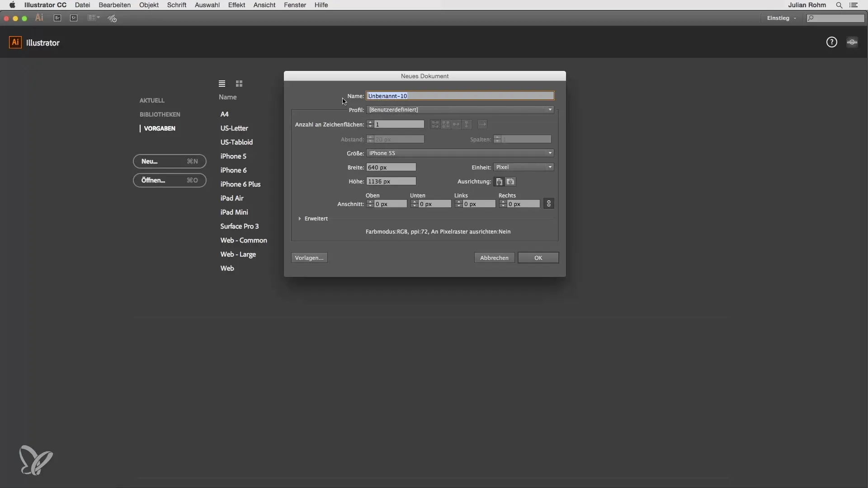This screenshot has height=488, width=868.
Task: Switch to grid view of presets
Action: 239,84
